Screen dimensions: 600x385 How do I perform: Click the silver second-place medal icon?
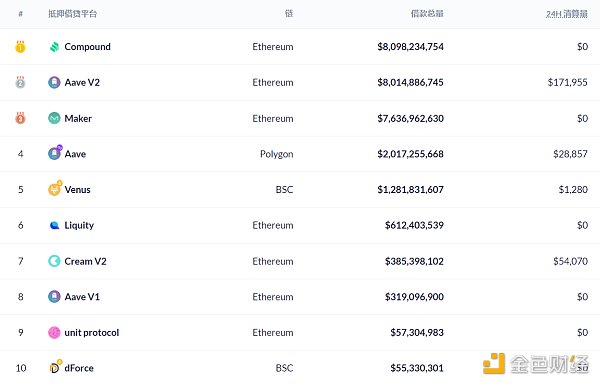coord(20,82)
